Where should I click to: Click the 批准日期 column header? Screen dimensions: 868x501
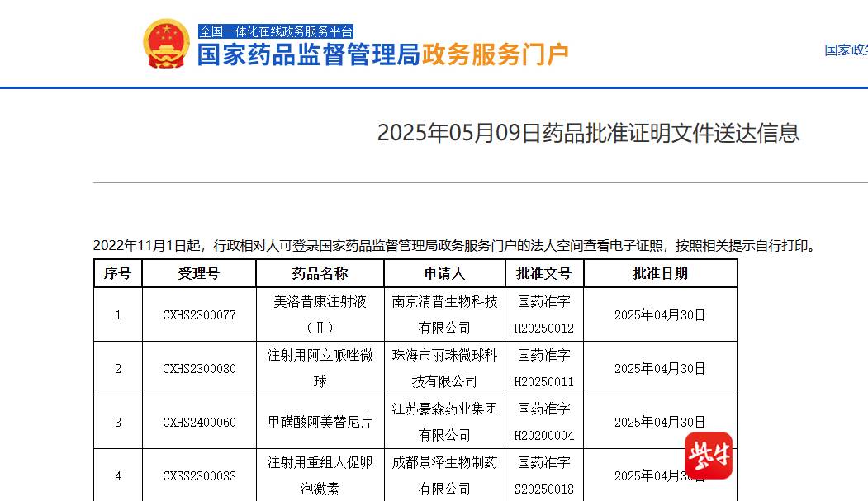pyautogui.click(x=660, y=273)
